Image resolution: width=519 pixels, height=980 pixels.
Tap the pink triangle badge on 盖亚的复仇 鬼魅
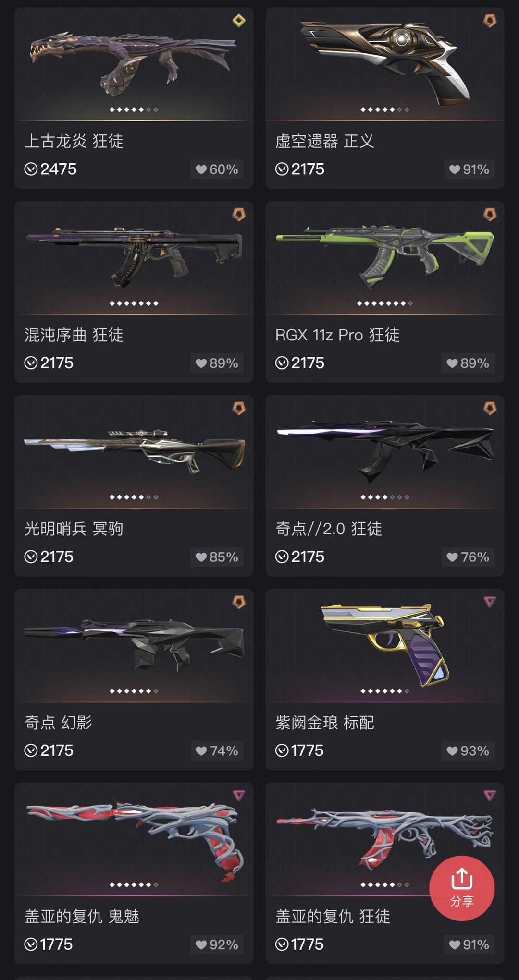(x=239, y=796)
